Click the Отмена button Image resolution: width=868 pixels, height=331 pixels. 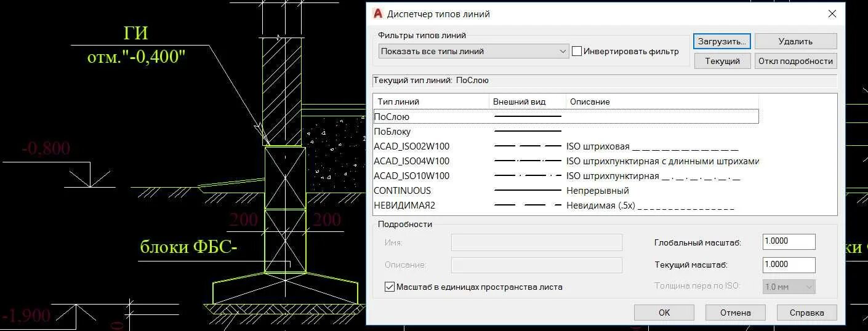pos(736,313)
